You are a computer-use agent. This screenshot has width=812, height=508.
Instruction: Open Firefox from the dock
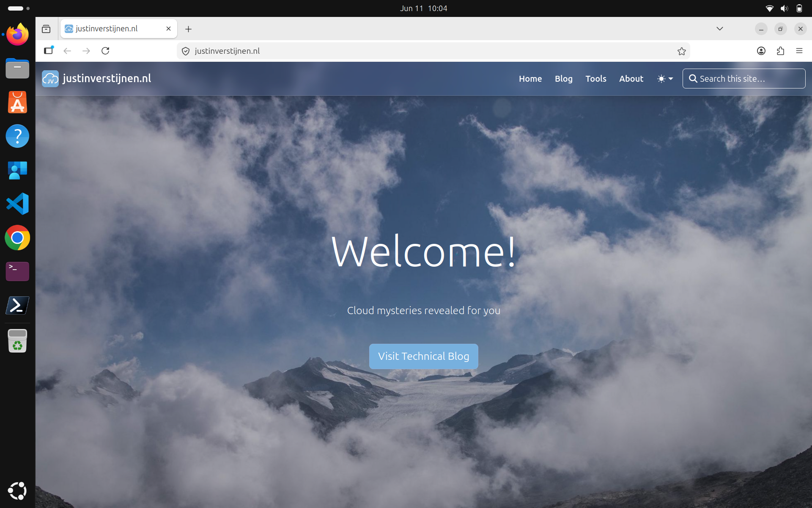(x=17, y=34)
